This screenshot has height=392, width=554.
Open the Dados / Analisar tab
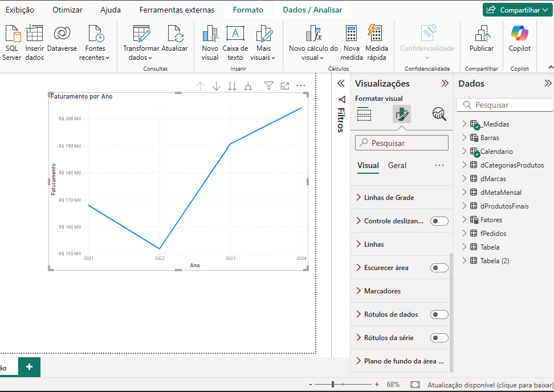(312, 10)
